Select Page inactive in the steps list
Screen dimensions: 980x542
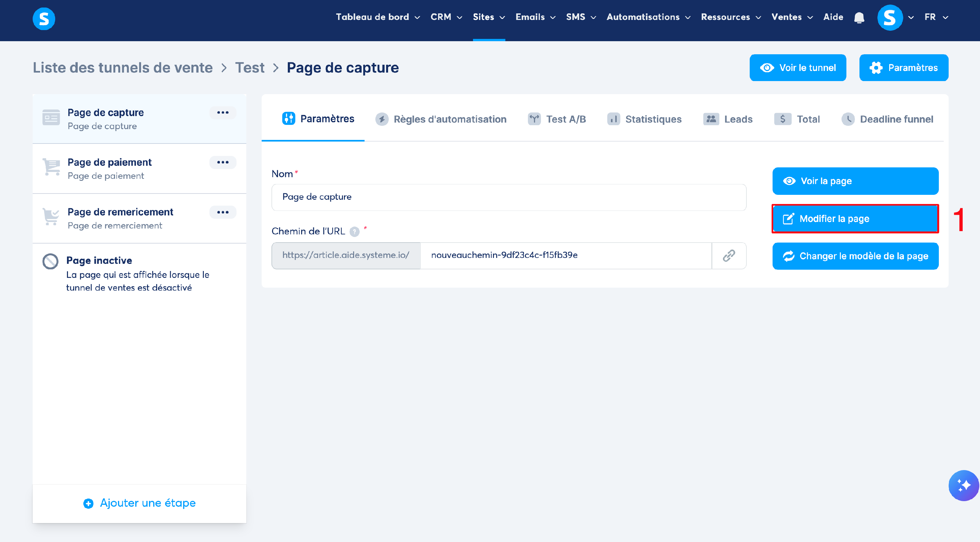[x=99, y=261]
